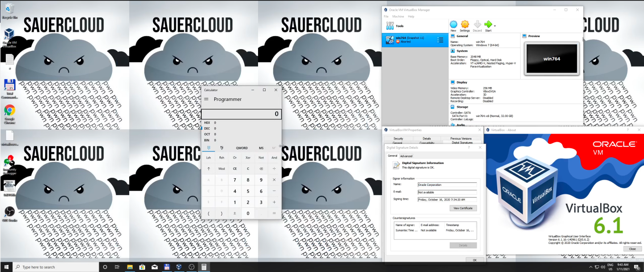Open the Google Chrome desktop icon

click(9, 114)
